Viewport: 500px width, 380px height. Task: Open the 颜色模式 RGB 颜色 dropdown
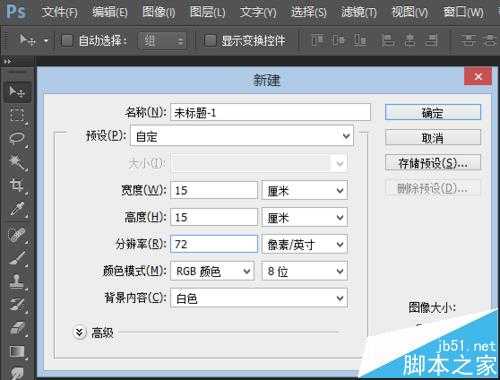(x=212, y=271)
